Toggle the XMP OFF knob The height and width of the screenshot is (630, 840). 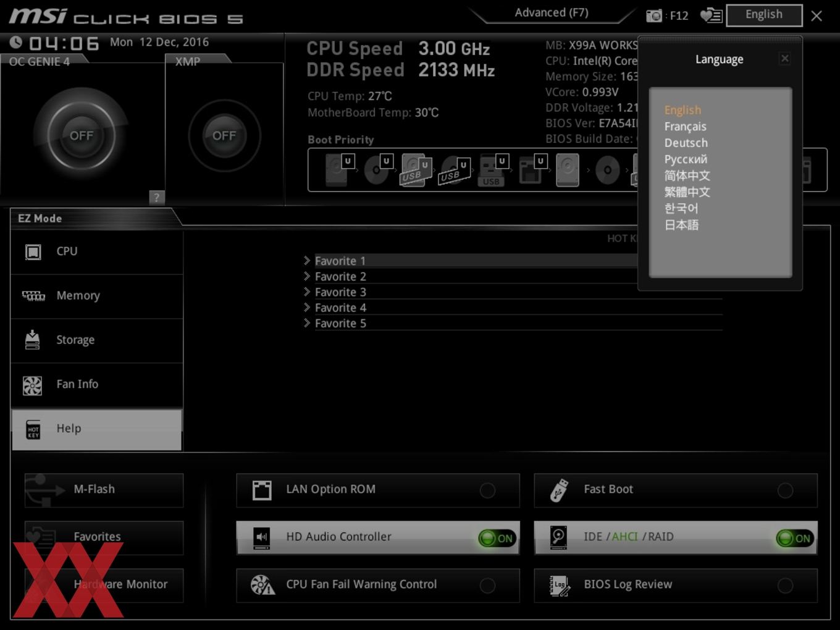(224, 136)
